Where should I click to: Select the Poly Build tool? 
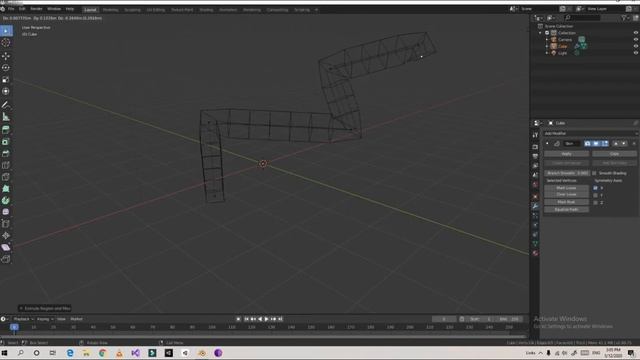click(x=6, y=189)
